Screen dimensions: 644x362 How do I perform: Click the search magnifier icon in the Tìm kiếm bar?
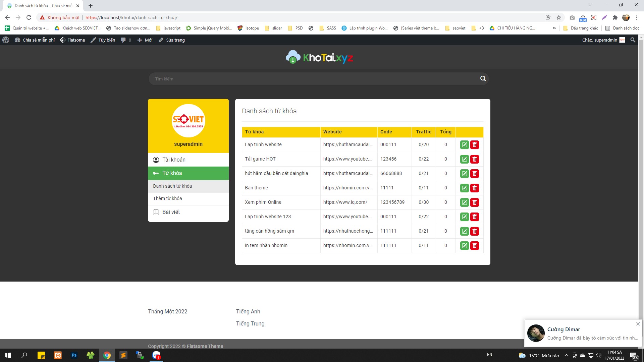pyautogui.click(x=483, y=78)
